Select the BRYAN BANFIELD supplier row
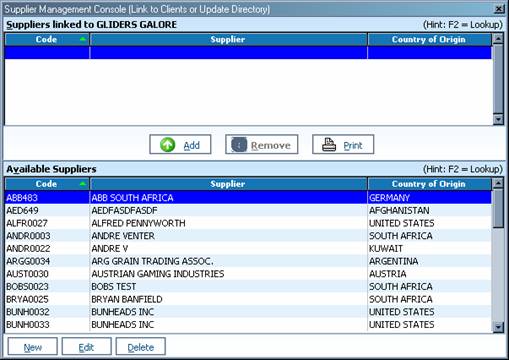The image size is (509, 360). click(248, 299)
